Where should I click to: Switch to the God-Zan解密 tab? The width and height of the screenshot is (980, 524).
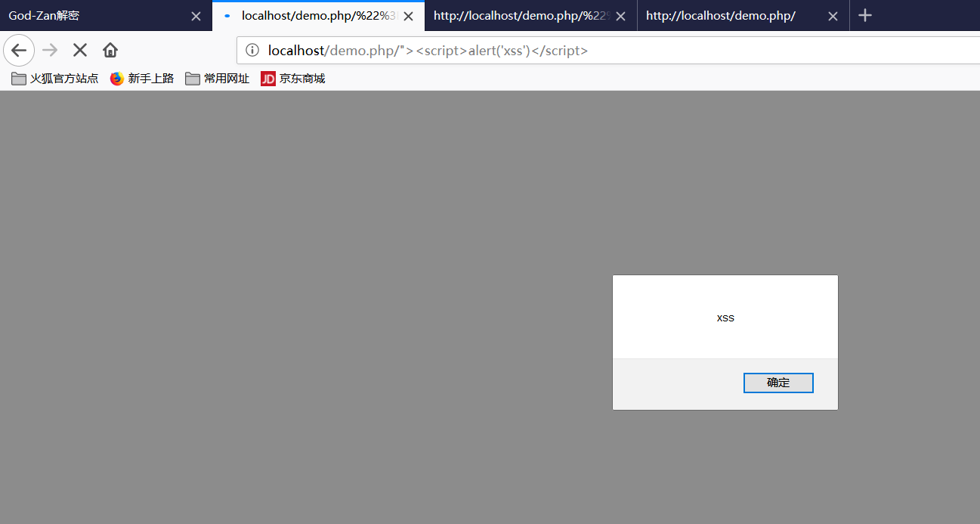[x=91, y=16]
